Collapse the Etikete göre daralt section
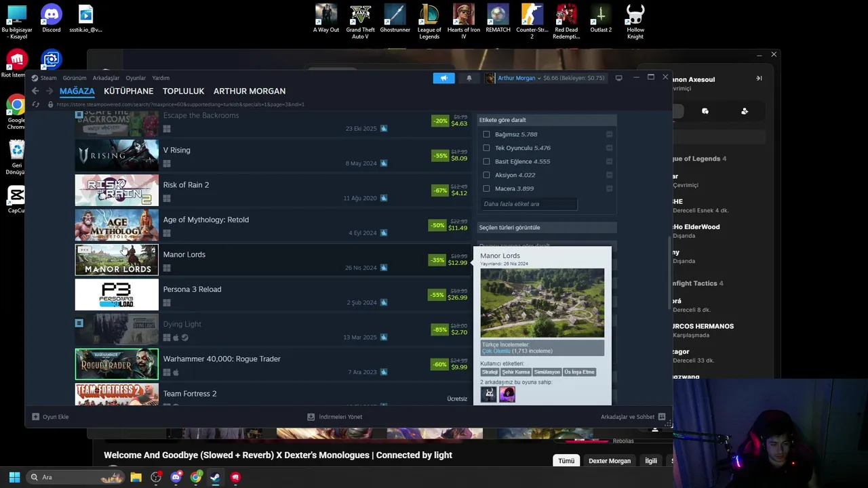This screenshot has height=488, width=868. point(547,120)
